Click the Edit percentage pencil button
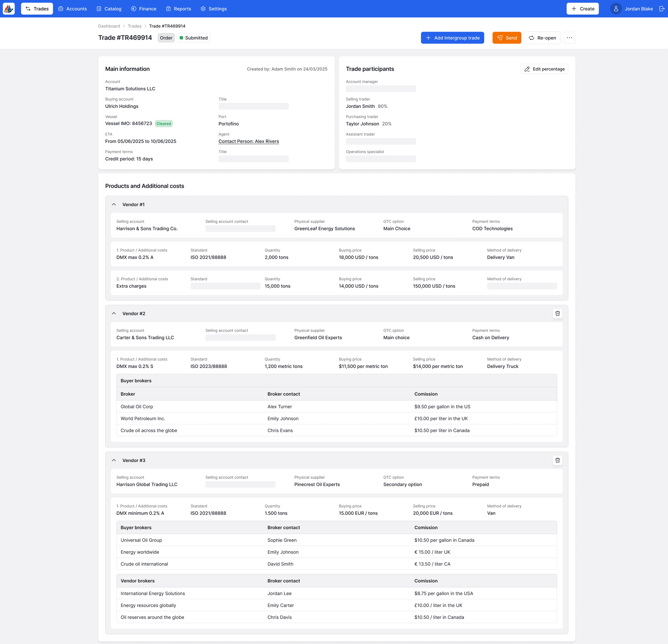This screenshot has width=668, height=644. [544, 69]
